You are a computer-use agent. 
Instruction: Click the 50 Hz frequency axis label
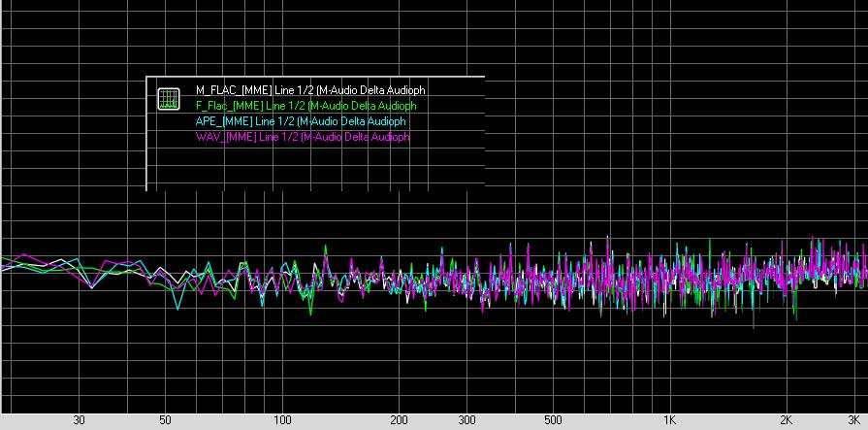point(165,420)
